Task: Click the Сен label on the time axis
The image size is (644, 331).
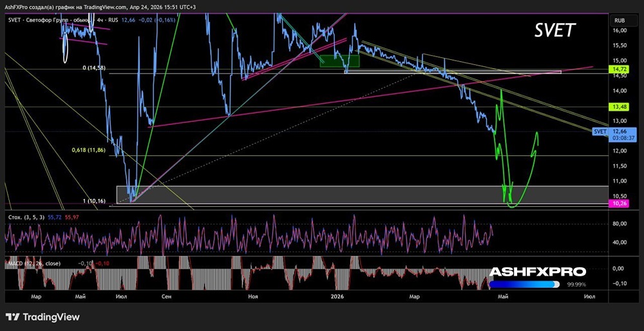Action: (166, 296)
